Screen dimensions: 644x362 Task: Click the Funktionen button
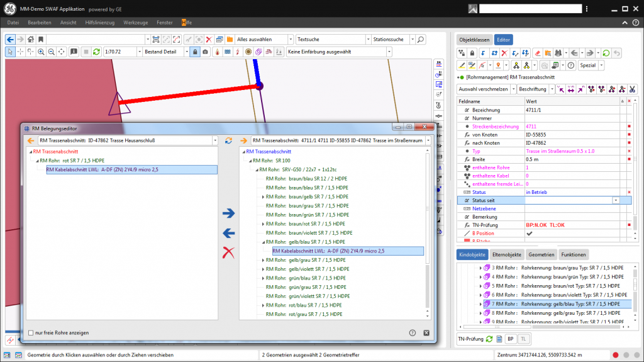pos(574,255)
